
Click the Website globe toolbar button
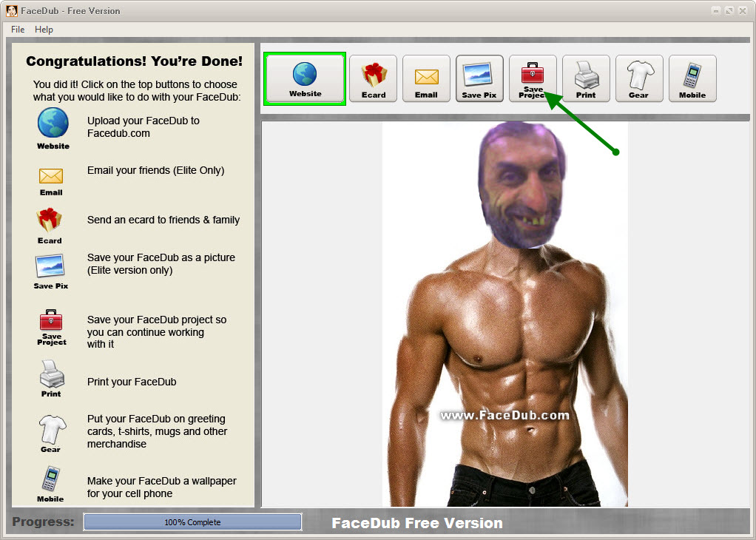pos(305,78)
